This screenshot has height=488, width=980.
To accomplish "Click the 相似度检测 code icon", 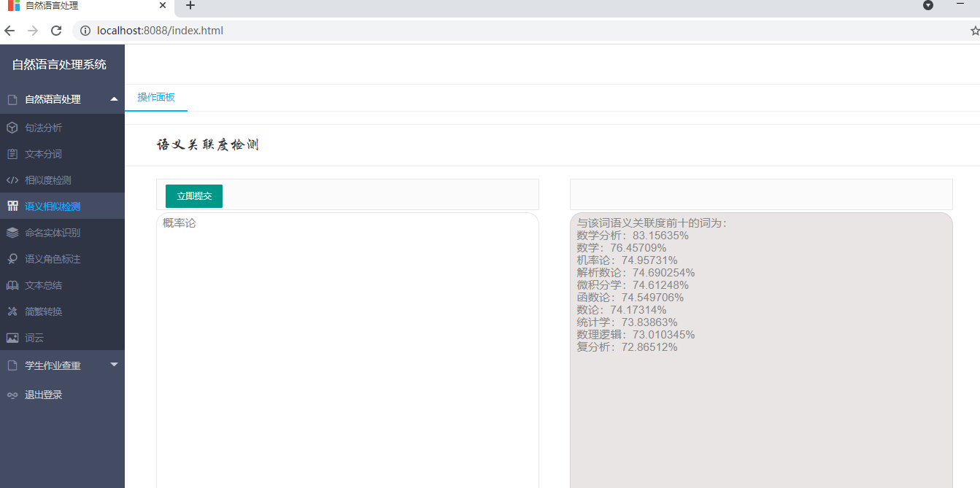I will [12, 180].
